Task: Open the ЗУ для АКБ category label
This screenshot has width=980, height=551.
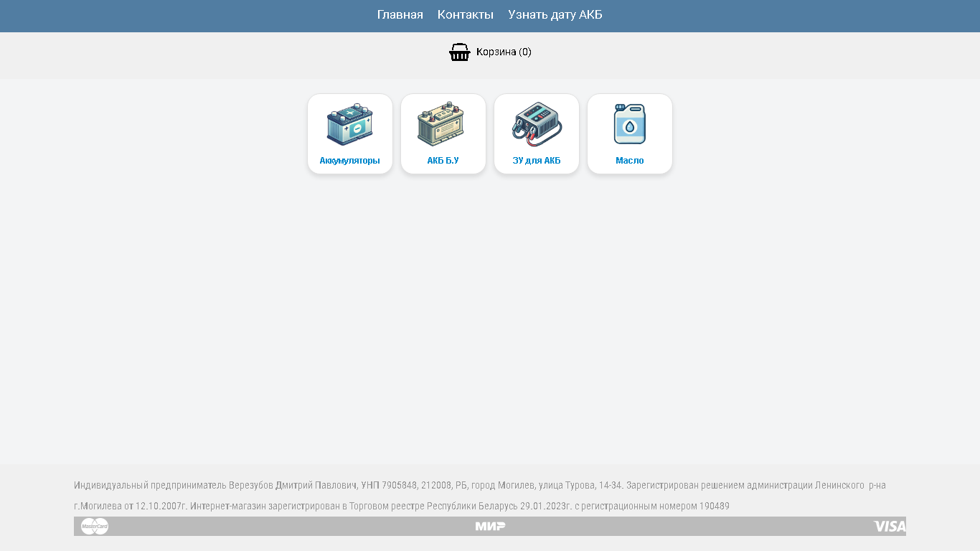Action: (537, 161)
